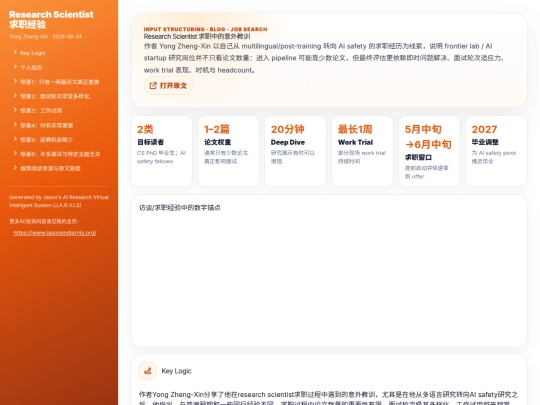Click the Research Scientist 求职经验 sidebar title

[x=51, y=19]
